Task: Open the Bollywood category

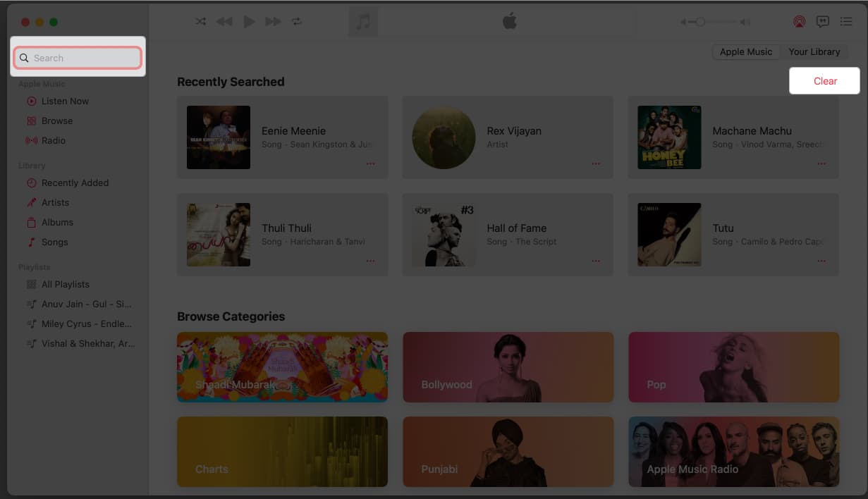Action: tap(508, 367)
